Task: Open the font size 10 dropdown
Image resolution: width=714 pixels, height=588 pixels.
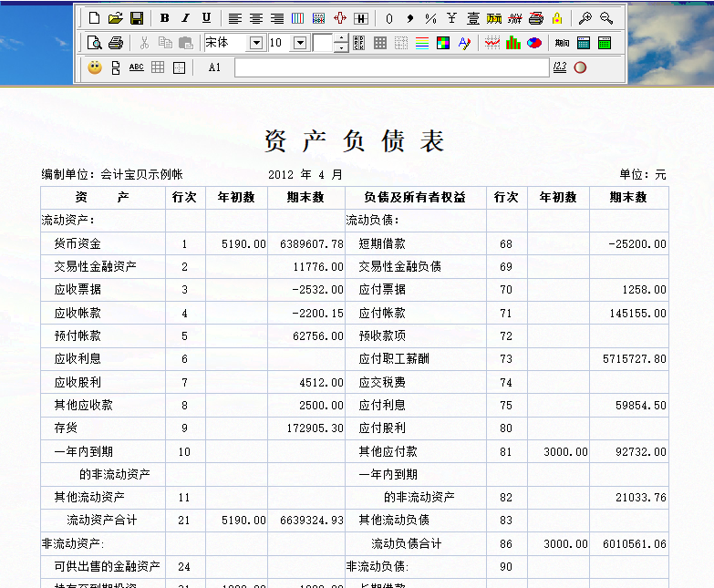Action: click(300, 43)
